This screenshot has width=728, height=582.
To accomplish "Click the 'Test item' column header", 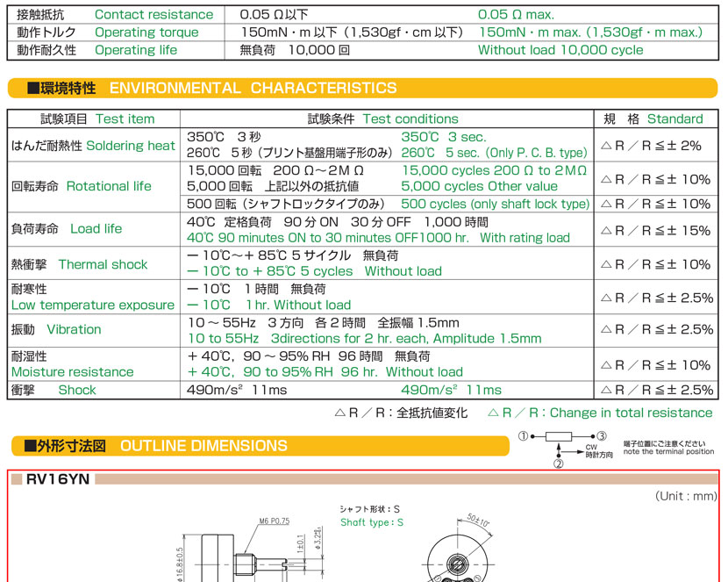I will click(125, 119).
